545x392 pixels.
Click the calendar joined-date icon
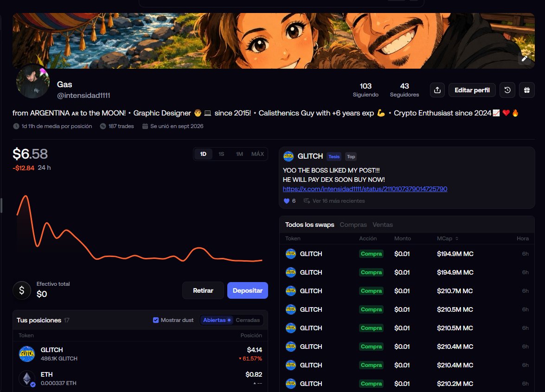(x=145, y=126)
